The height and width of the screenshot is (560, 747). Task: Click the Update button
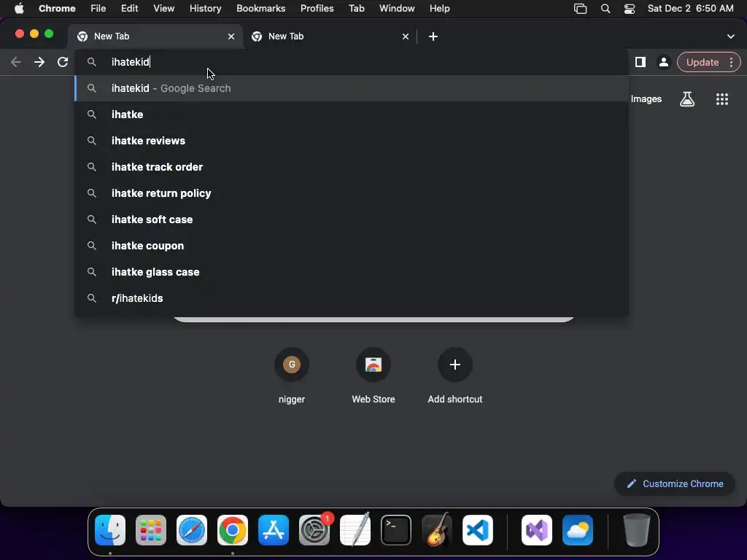coord(703,63)
